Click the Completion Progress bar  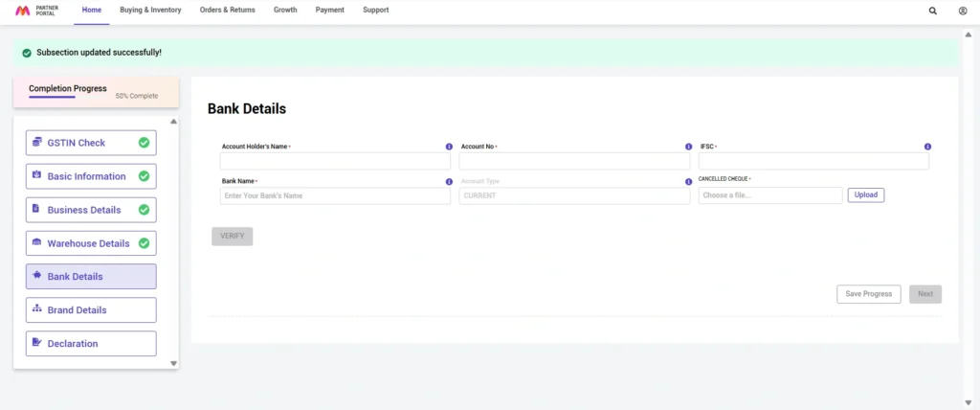52,97
